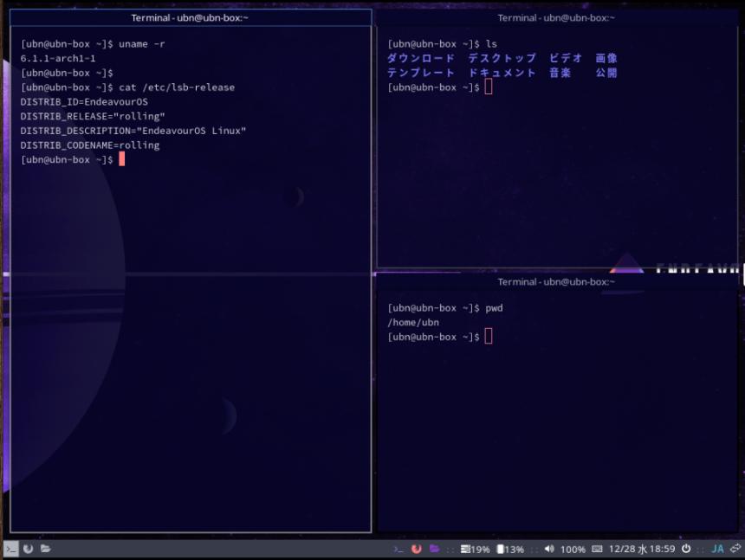The height and width of the screenshot is (560, 745).
Task: Click the uname -r command line
Action: [x=141, y=44]
